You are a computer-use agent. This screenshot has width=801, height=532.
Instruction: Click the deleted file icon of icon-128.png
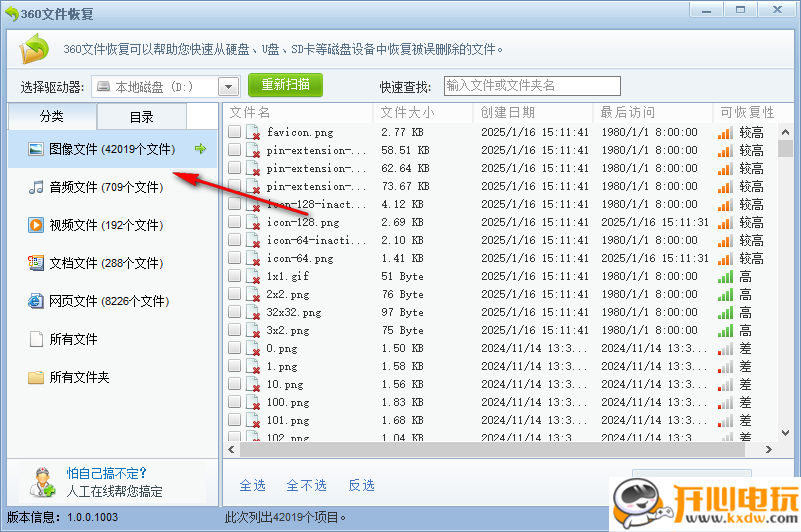(x=253, y=222)
